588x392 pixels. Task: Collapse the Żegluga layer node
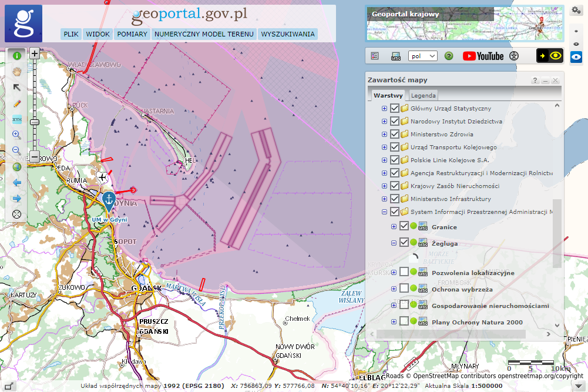coord(394,243)
